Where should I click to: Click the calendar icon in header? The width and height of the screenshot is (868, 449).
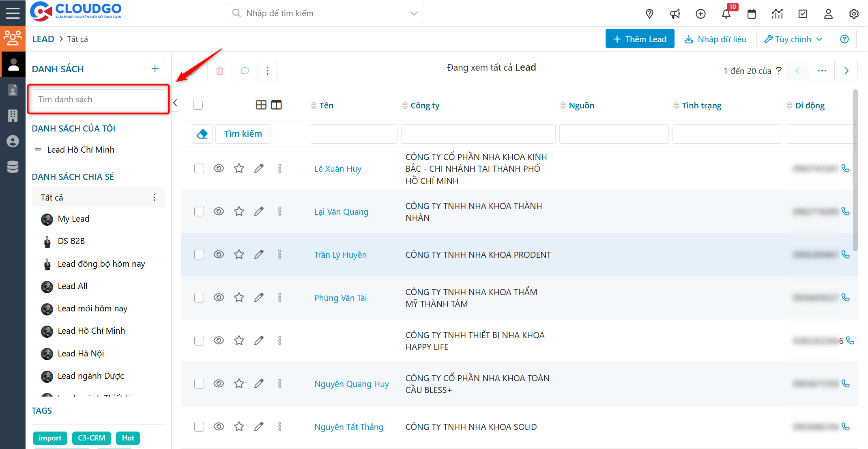(x=752, y=14)
